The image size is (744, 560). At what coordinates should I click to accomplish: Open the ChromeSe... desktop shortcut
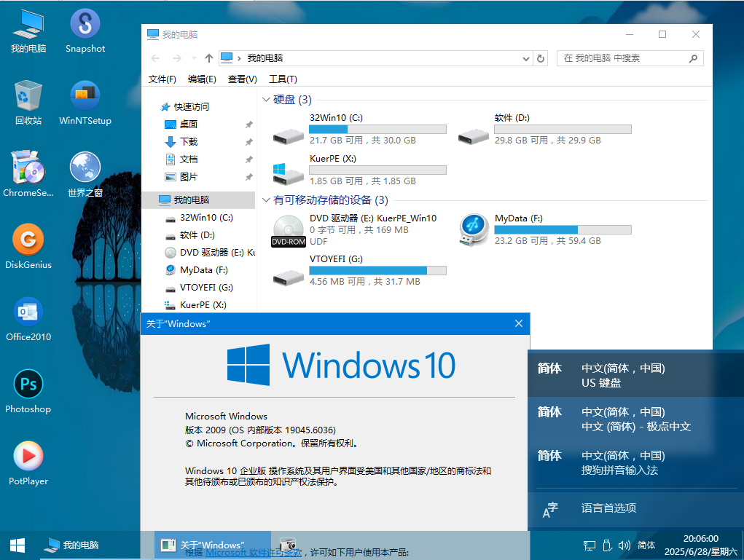pyautogui.click(x=28, y=175)
